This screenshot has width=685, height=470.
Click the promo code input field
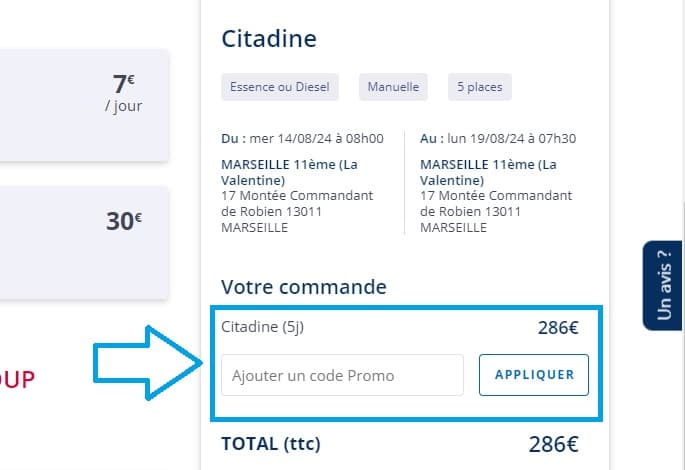pos(342,376)
